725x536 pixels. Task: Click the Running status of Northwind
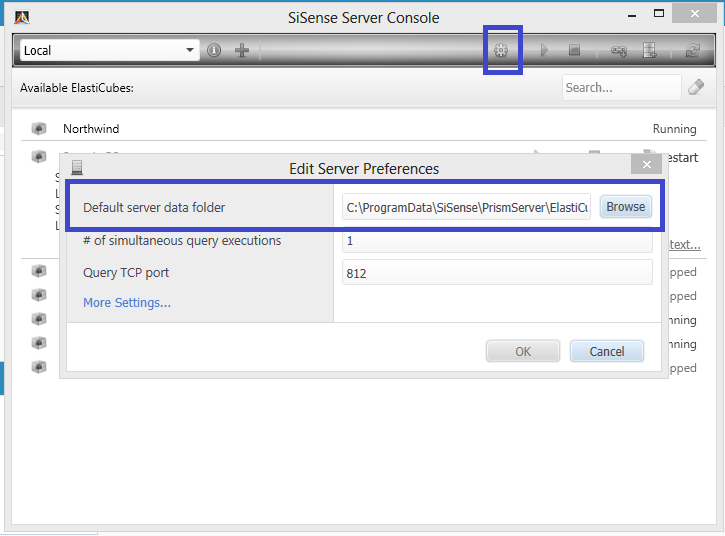[675, 129]
